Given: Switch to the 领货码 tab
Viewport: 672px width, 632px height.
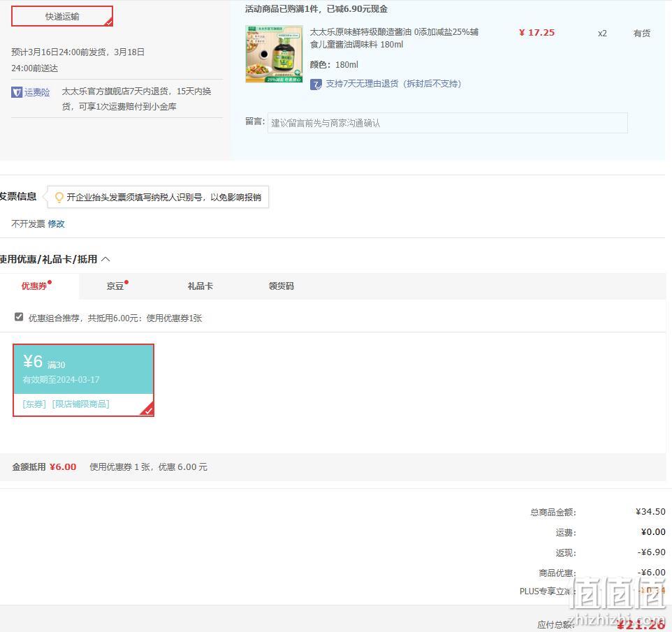Looking at the screenshot, I should pyautogui.click(x=281, y=286).
